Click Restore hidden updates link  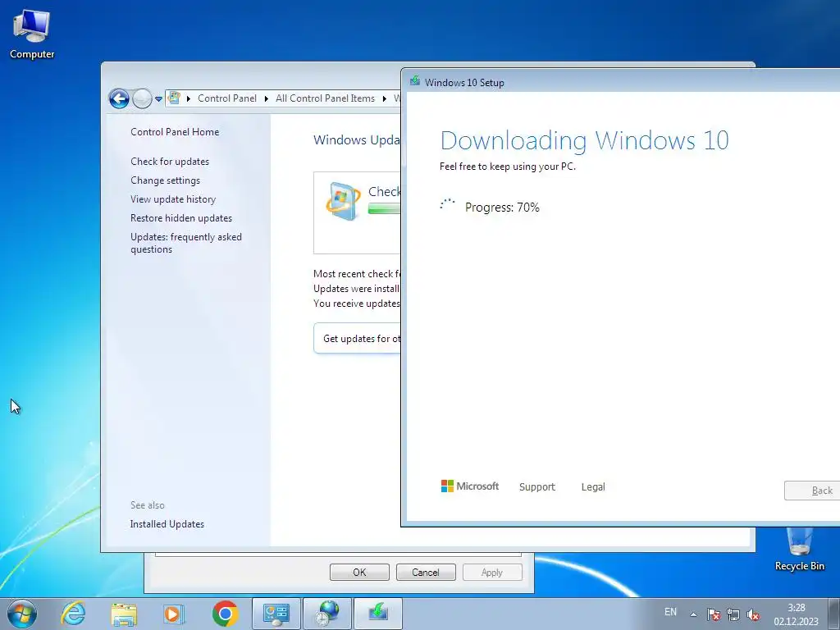point(181,218)
